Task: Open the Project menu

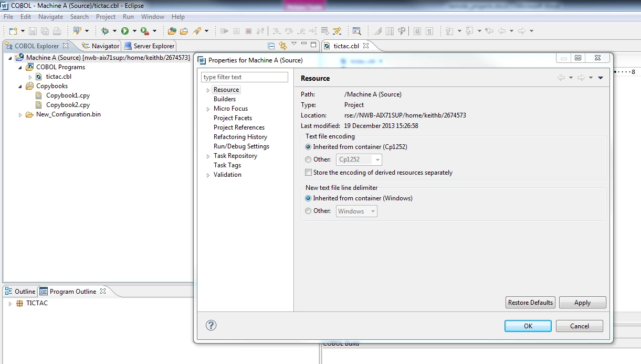Action: [x=106, y=17]
